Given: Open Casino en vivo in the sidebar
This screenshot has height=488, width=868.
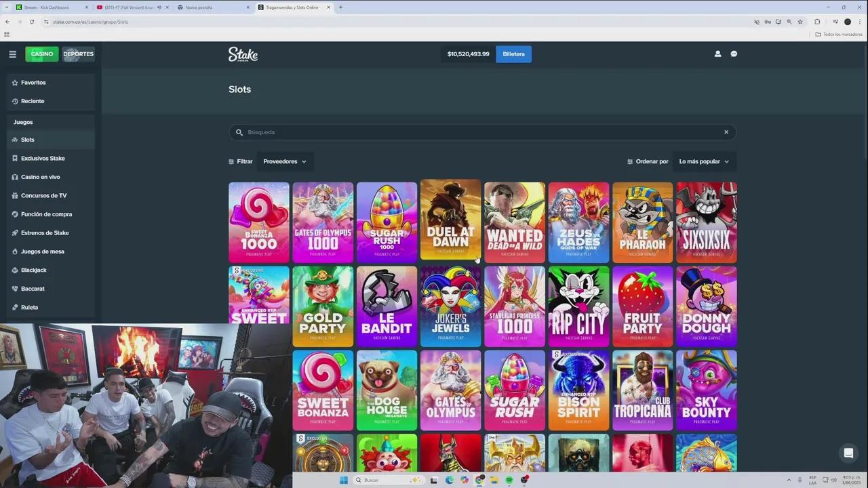Looking at the screenshot, I should (x=51, y=177).
